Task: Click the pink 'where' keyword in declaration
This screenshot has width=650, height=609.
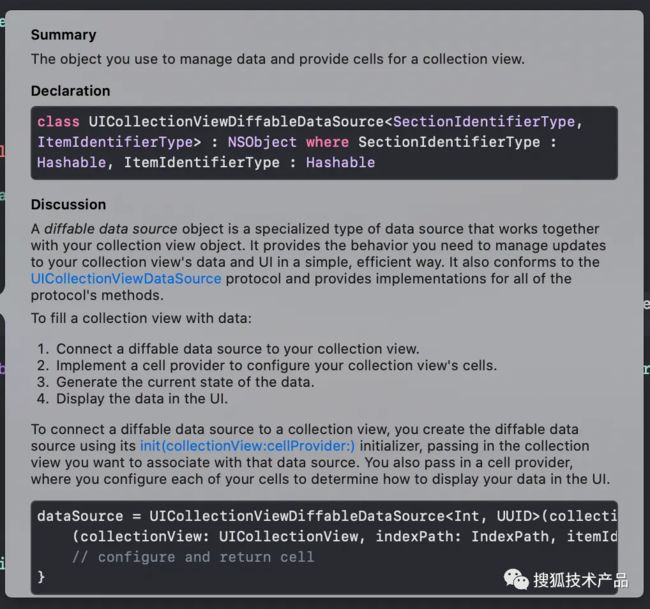Action: (327, 142)
